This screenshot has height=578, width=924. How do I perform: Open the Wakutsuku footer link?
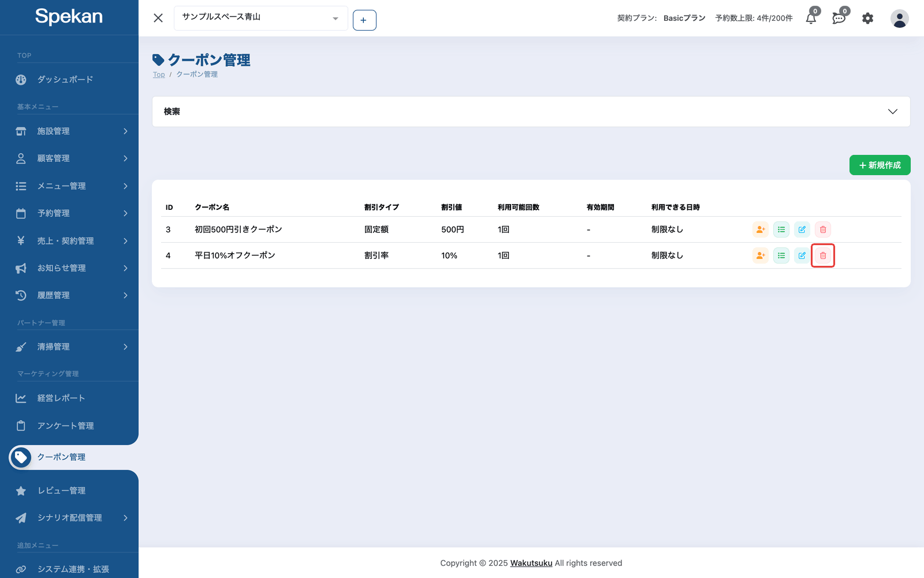click(x=531, y=563)
